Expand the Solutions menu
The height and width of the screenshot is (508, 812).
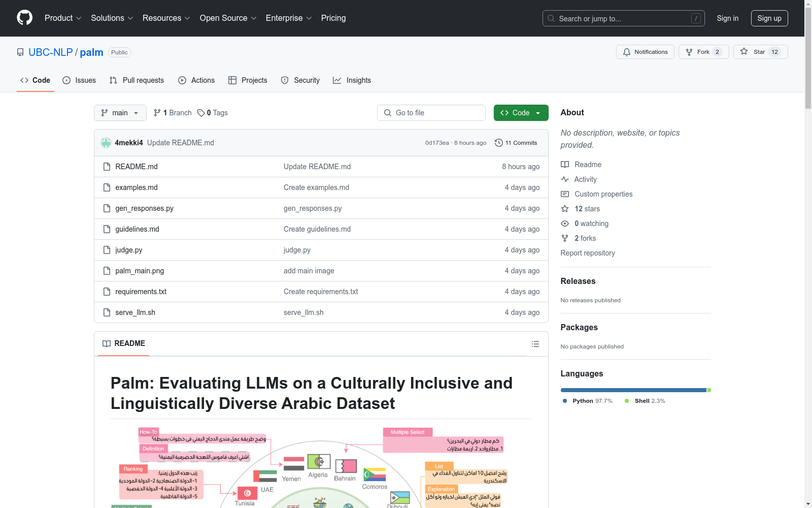coord(112,18)
